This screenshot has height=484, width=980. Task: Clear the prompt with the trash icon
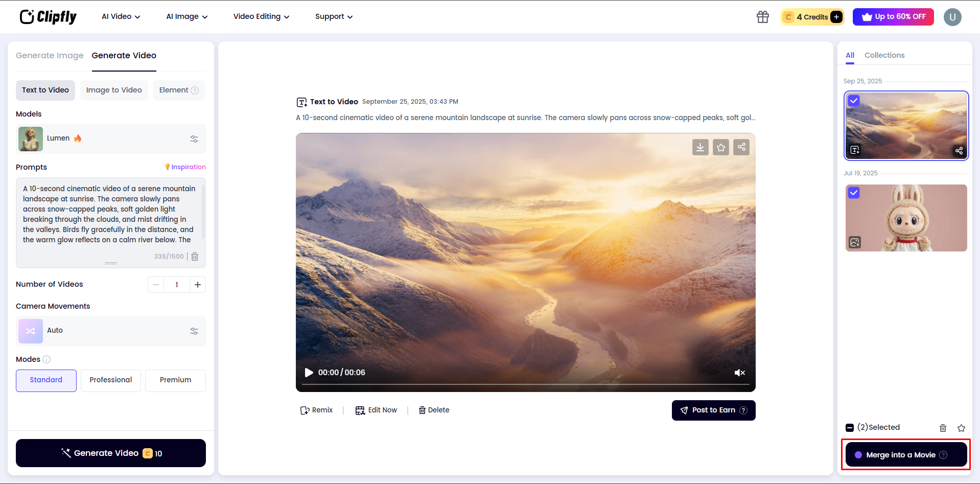tap(195, 257)
